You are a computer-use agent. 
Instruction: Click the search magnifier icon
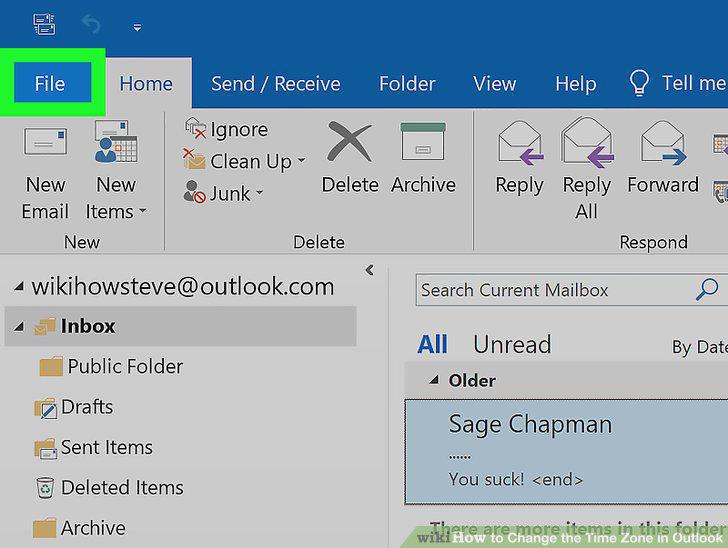(707, 289)
